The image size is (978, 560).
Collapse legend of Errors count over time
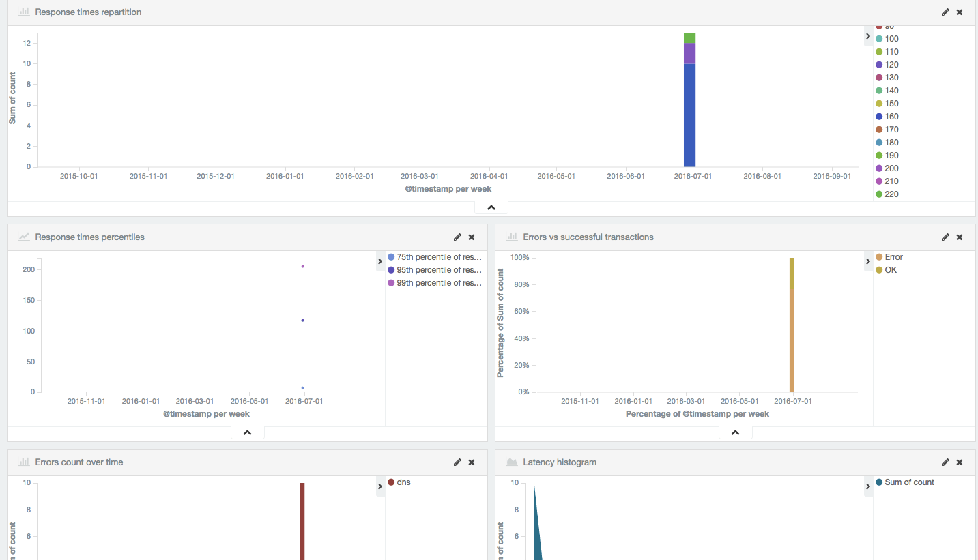380,486
